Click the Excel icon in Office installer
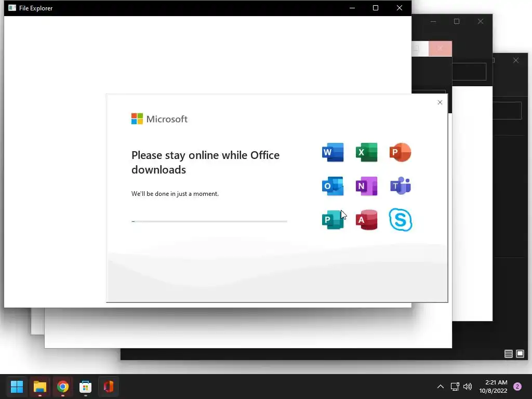Screen dimensions: 532x399 tap(366, 152)
